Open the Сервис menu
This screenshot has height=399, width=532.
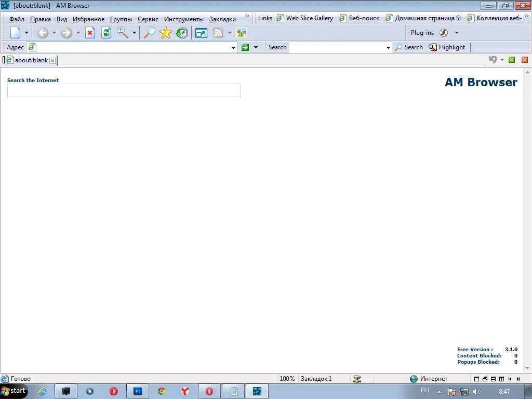pyautogui.click(x=148, y=19)
